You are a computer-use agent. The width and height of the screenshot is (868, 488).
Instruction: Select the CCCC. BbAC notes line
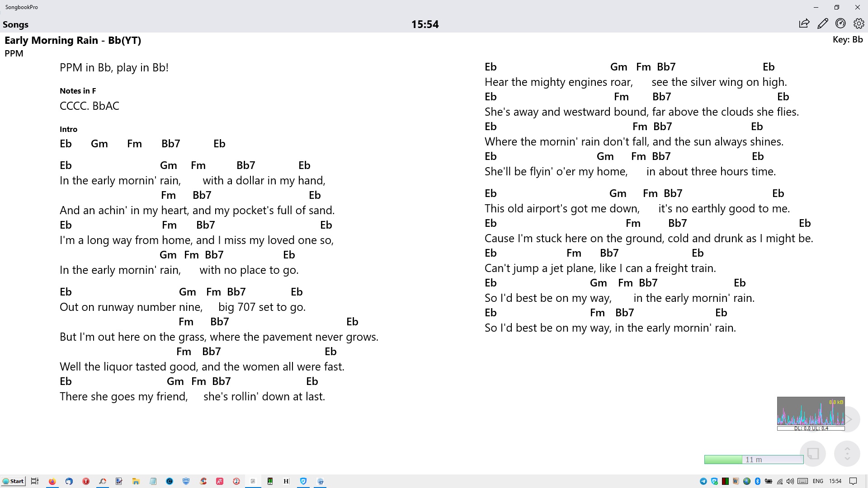coord(90,106)
